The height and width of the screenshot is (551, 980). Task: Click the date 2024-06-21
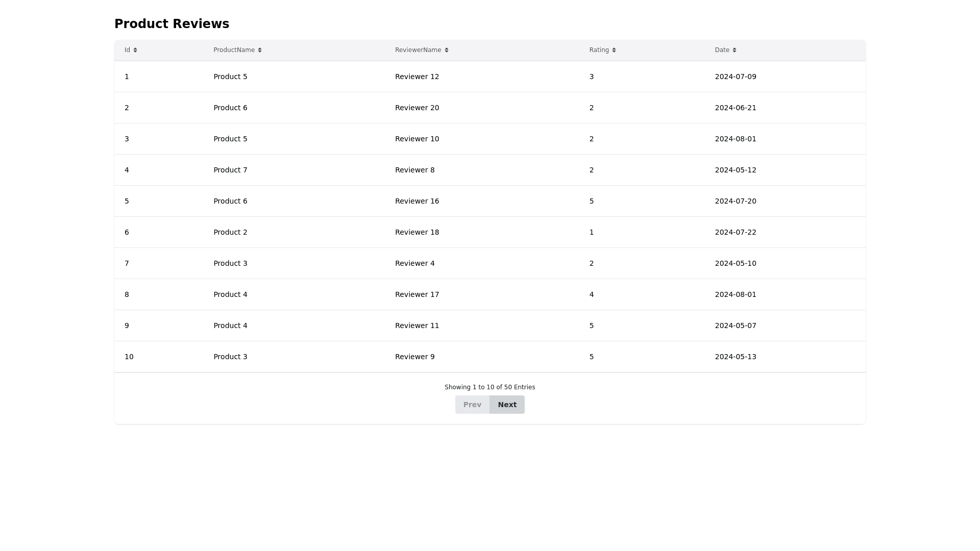coord(735,108)
